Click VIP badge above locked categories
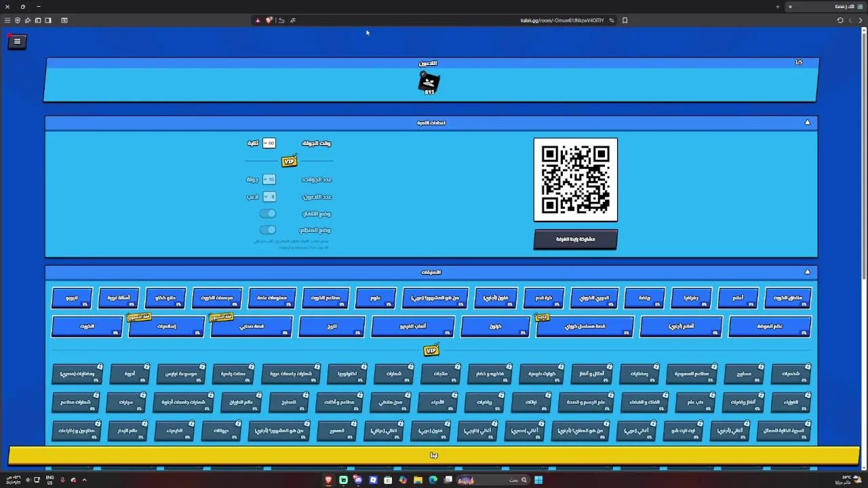 pos(431,350)
